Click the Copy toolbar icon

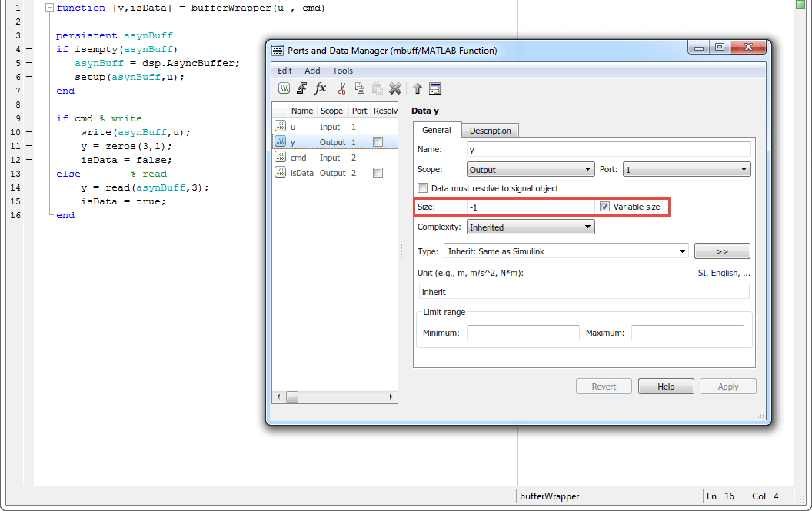[359, 88]
